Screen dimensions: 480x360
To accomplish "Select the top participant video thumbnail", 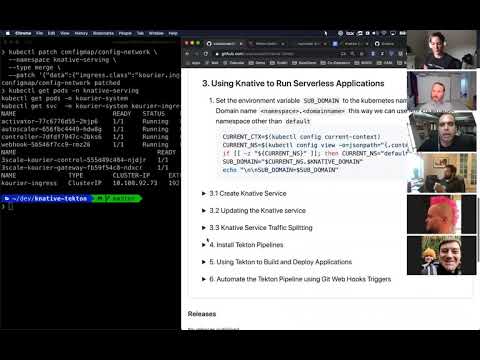I will pos(441,49).
